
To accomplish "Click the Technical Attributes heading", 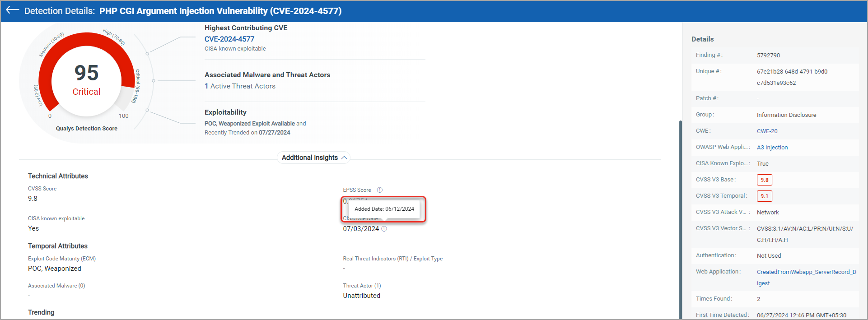I will tap(58, 176).
